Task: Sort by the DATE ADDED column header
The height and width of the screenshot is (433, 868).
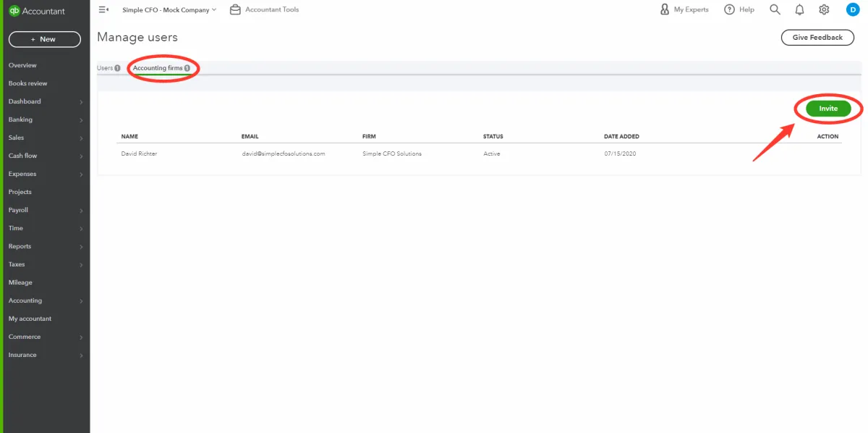Action: [x=621, y=136]
